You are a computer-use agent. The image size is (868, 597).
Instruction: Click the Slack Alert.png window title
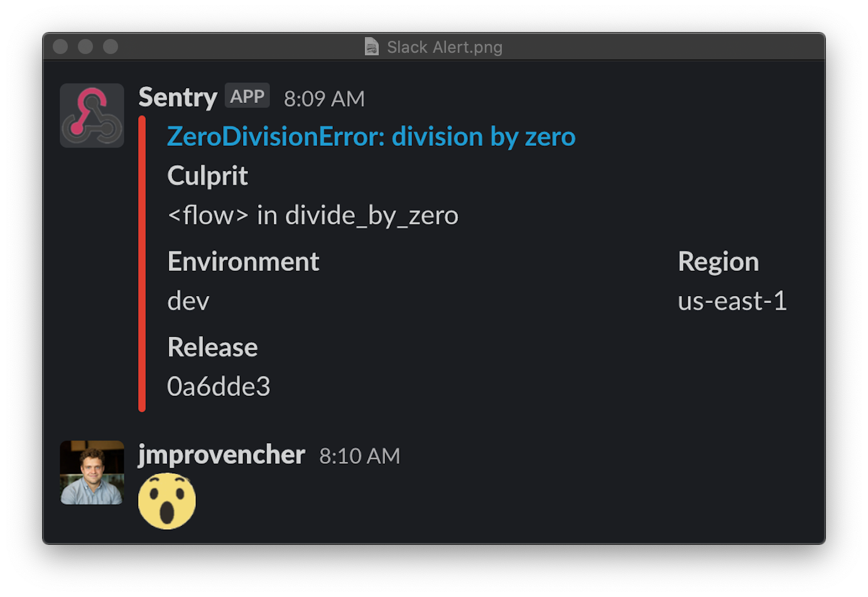click(444, 47)
